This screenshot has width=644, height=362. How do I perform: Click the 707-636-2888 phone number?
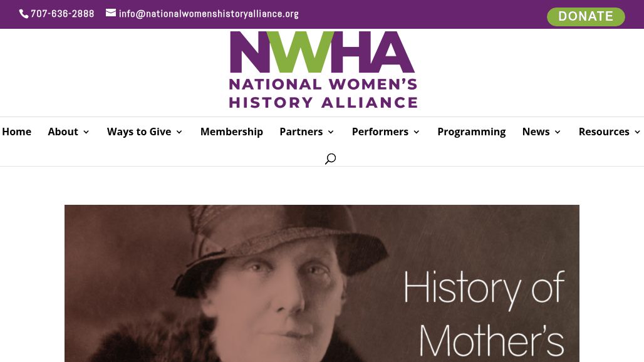(62, 14)
